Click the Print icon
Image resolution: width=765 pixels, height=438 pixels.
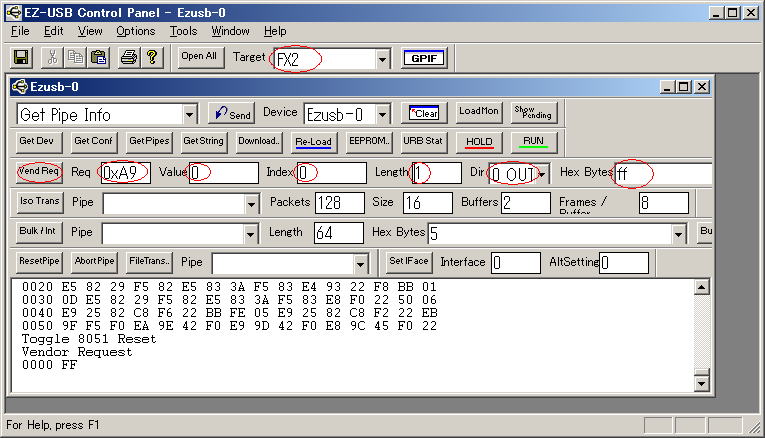click(129, 58)
